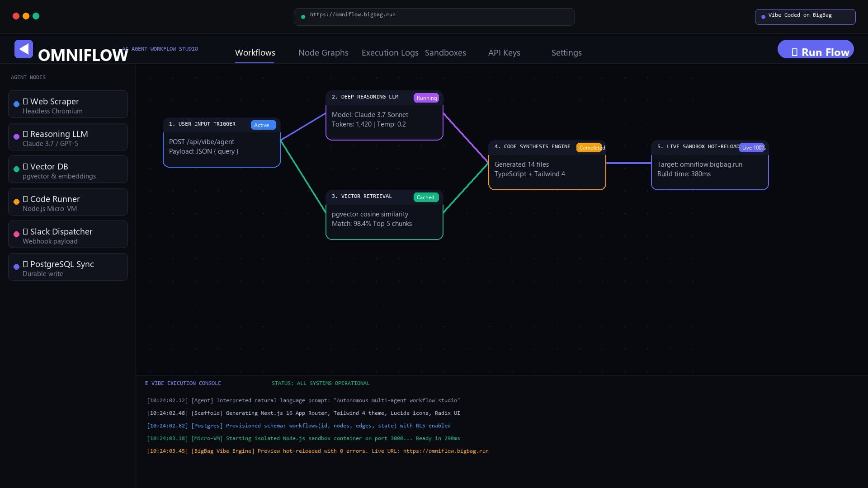Image resolution: width=868 pixels, height=488 pixels.
Task: Click the BigBag Vibe Engine log line
Action: [x=318, y=451]
